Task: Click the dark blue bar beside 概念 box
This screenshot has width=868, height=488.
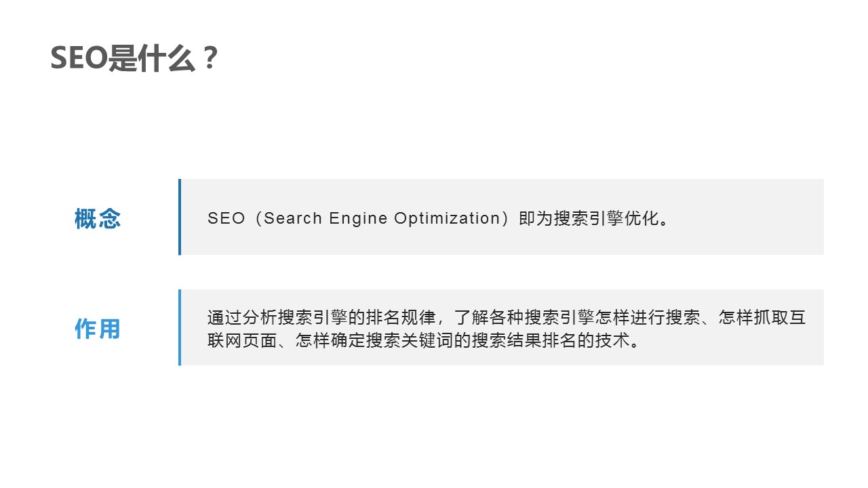Action: point(180,217)
